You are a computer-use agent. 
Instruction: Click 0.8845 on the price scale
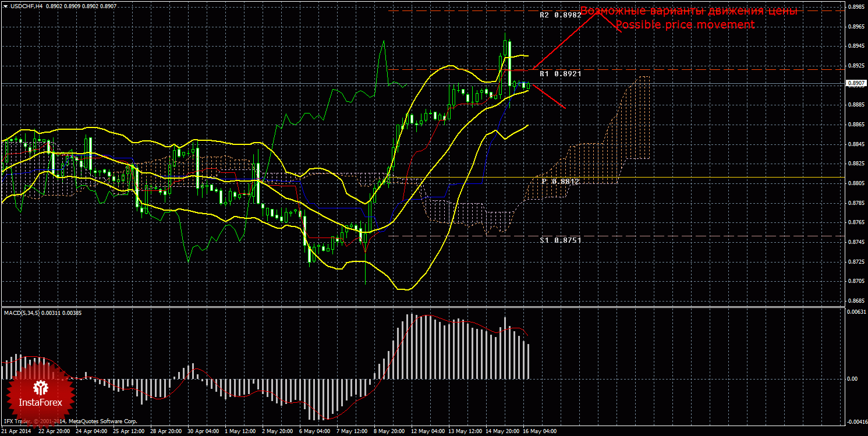pyautogui.click(x=855, y=144)
